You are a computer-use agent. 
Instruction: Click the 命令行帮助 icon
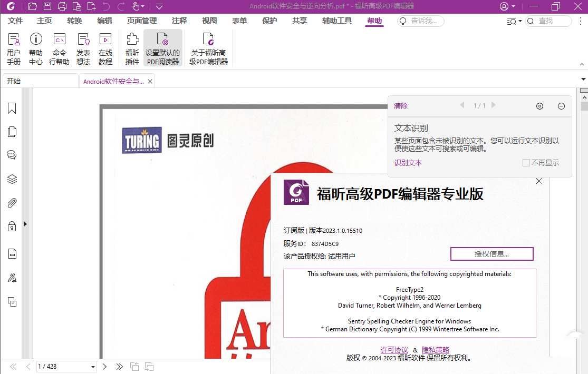[59, 47]
